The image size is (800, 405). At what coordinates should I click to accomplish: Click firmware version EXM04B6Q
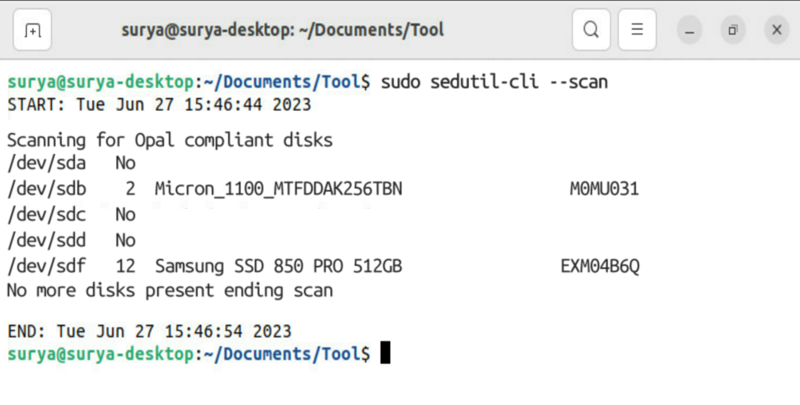pyautogui.click(x=599, y=266)
